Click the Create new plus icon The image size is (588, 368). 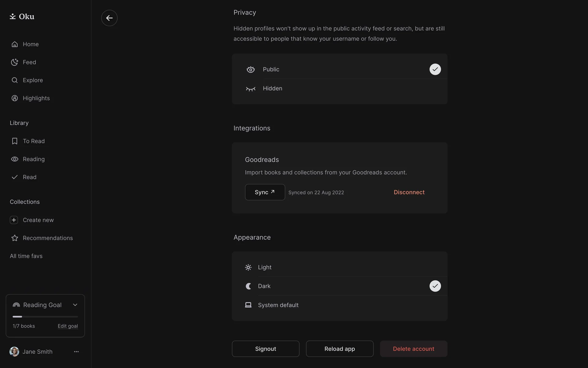click(14, 220)
